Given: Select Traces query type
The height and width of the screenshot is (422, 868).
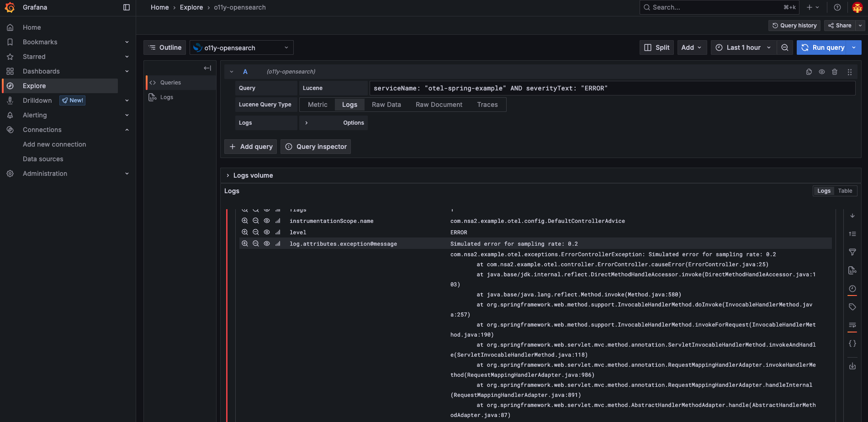Looking at the screenshot, I should (487, 105).
